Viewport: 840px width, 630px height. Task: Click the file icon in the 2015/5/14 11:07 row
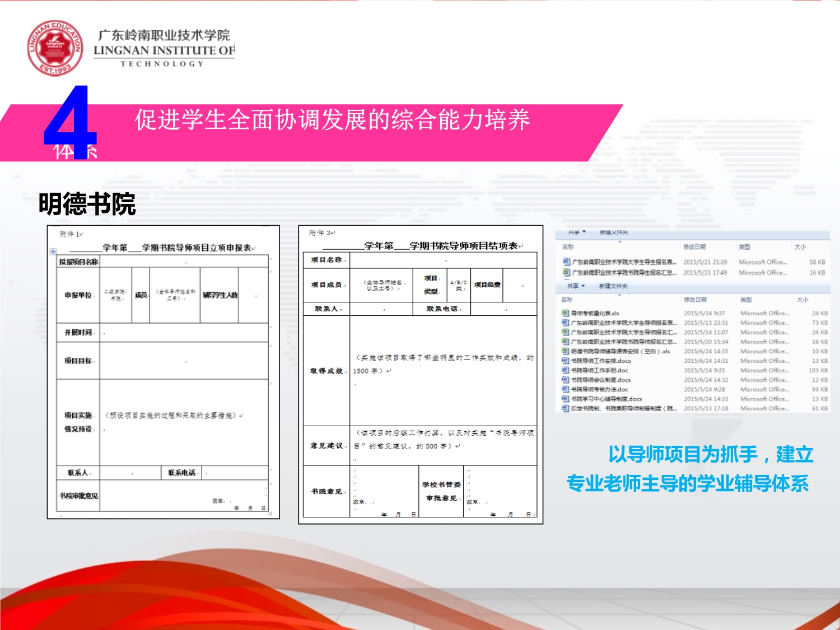[x=566, y=333]
